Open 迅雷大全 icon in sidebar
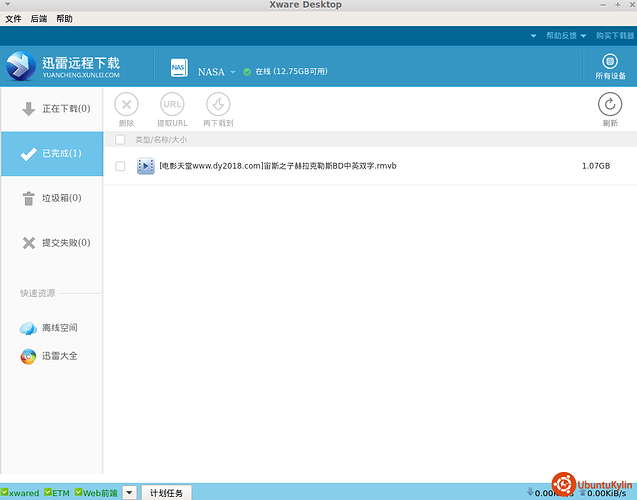This screenshot has width=637, height=500. point(28,356)
